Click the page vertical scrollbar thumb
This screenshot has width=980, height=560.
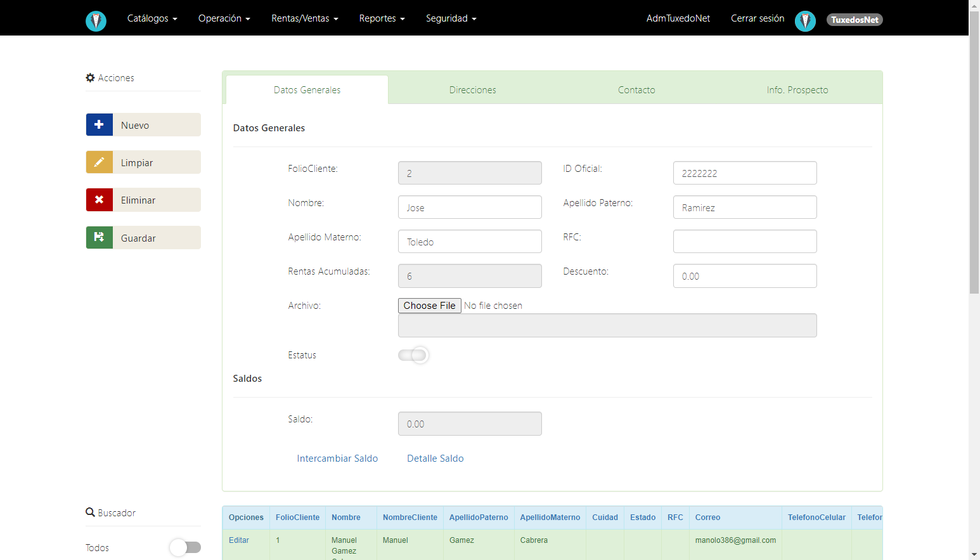[x=974, y=152]
